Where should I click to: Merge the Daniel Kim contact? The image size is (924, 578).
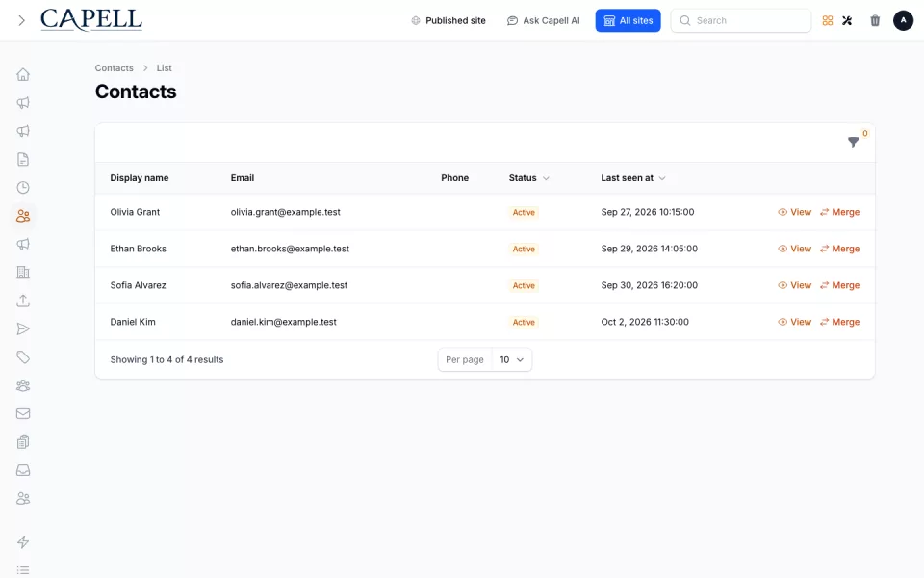point(839,322)
